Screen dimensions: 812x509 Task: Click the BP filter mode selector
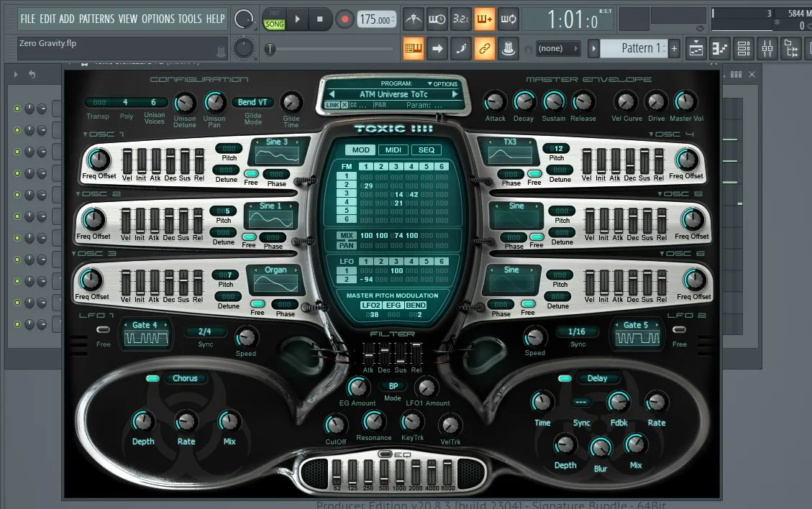(x=393, y=386)
